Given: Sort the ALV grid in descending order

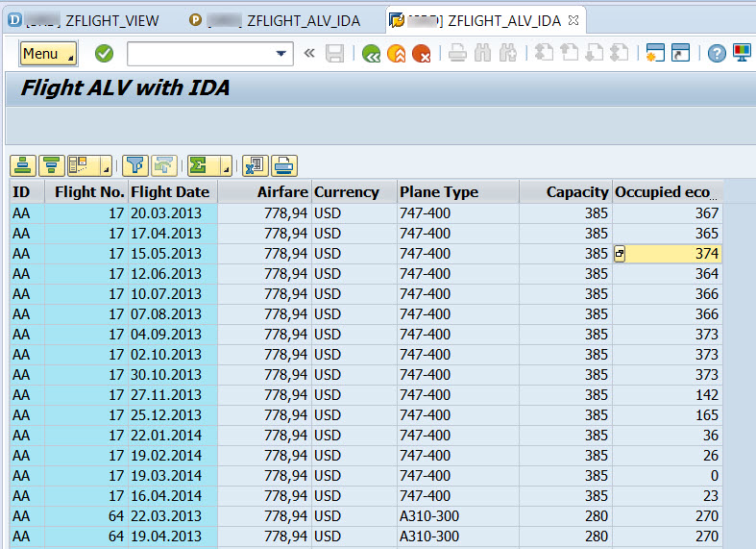Looking at the screenshot, I should (x=51, y=165).
